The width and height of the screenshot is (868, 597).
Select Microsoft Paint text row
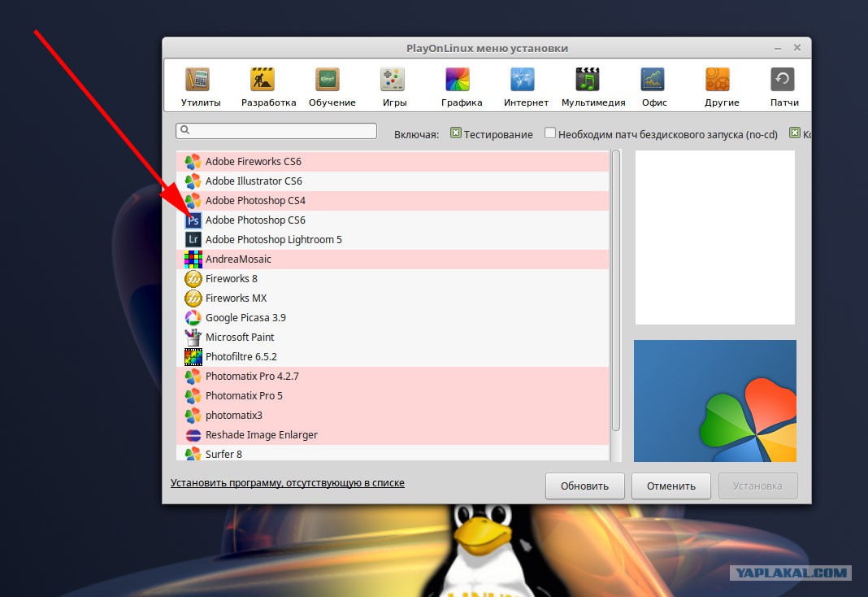(x=393, y=338)
